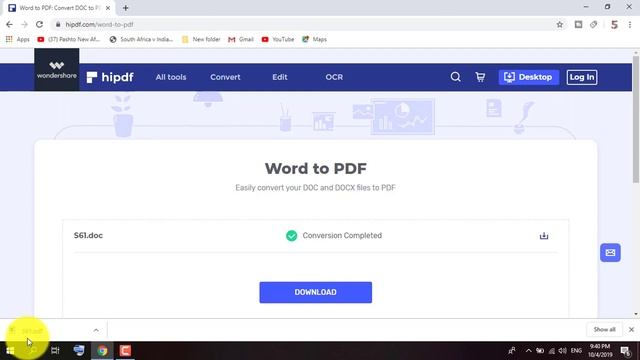Open the Pashto YouTube bookmark
The height and width of the screenshot is (360, 640).
tap(69, 39)
